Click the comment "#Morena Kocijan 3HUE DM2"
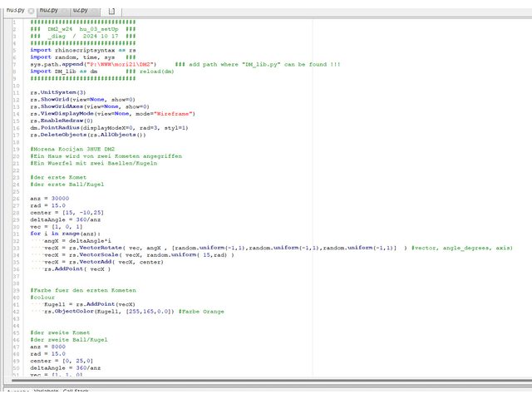This screenshot has height=399, width=532. tap(72, 150)
